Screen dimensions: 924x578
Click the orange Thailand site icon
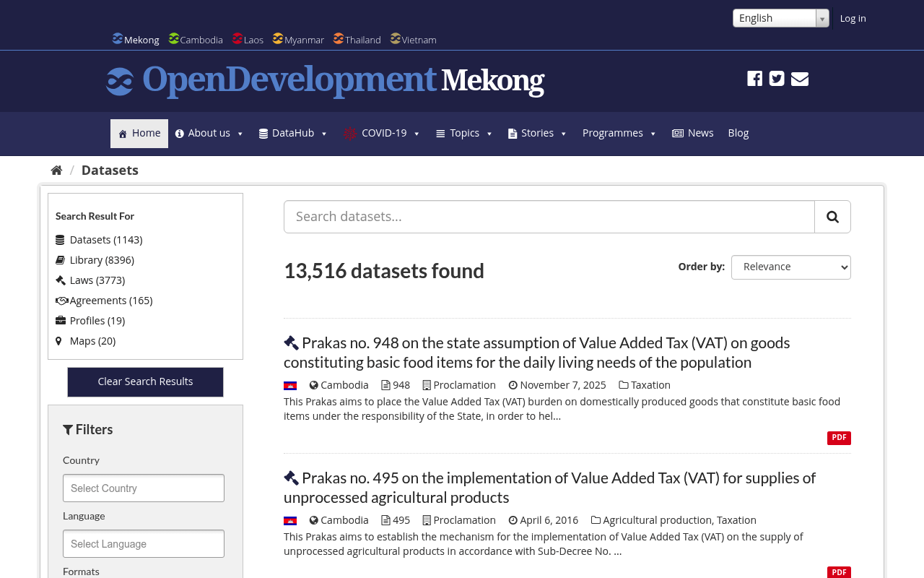coord(339,38)
